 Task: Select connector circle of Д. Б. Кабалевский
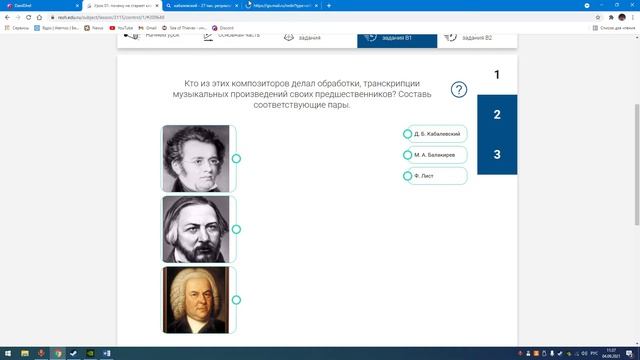(x=407, y=134)
